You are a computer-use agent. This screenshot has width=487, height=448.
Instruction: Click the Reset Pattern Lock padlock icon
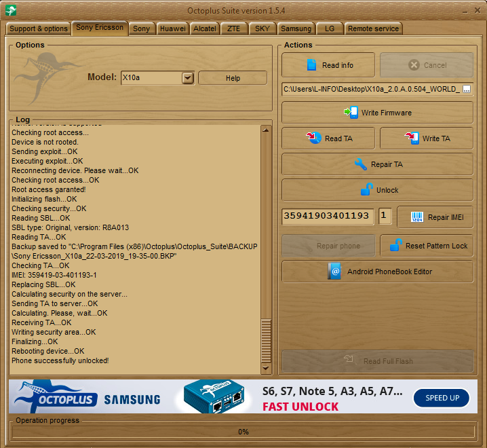(396, 245)
